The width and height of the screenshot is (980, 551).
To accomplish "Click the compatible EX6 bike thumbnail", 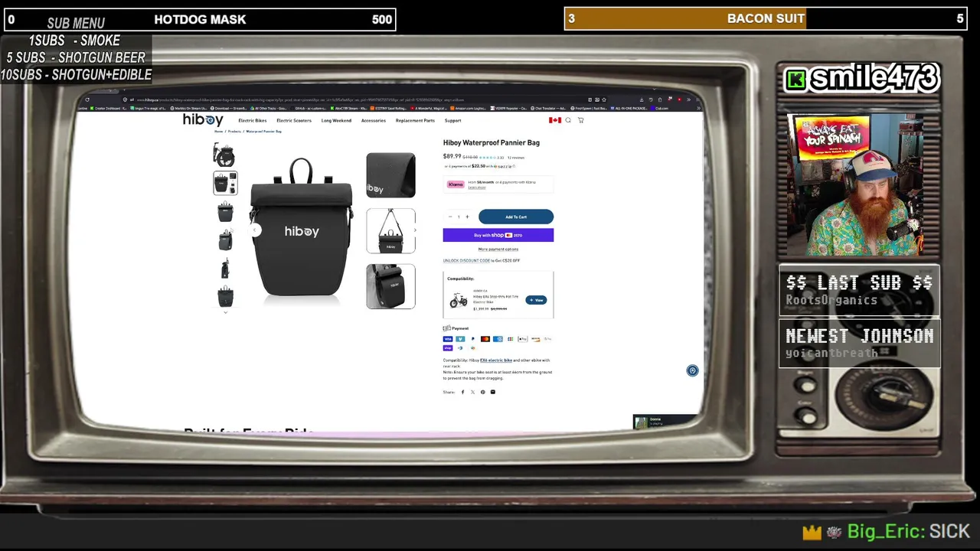I will coord(459,300).
